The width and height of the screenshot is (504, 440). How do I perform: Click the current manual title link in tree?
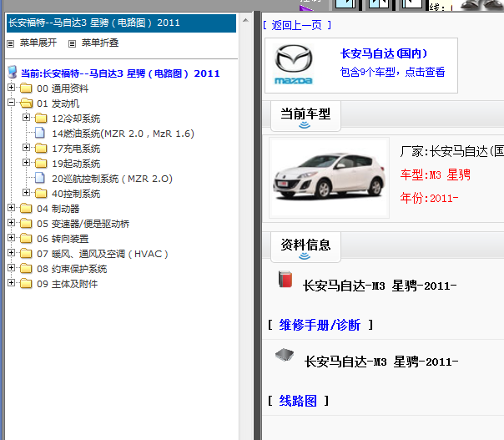tap(120, 73)
